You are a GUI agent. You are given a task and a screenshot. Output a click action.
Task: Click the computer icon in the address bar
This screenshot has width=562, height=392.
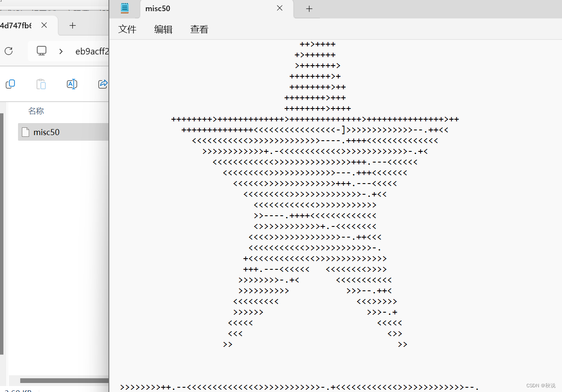(x=41, y=51)
